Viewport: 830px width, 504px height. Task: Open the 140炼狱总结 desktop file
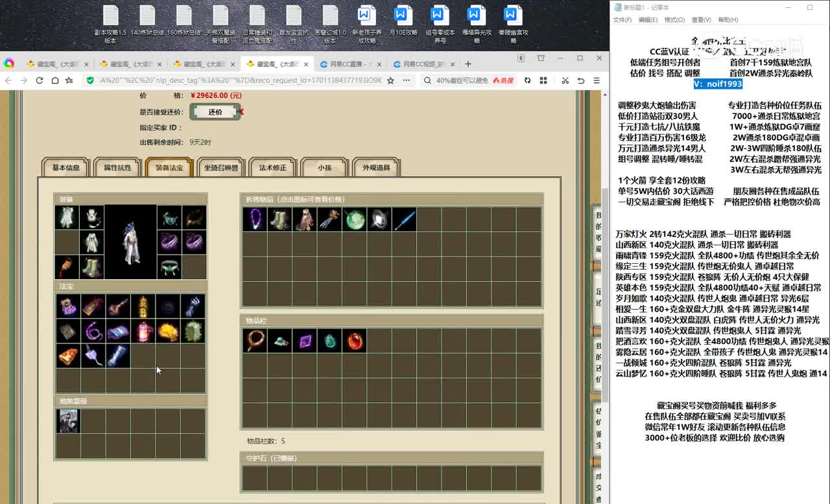click(x=147, y=21)
